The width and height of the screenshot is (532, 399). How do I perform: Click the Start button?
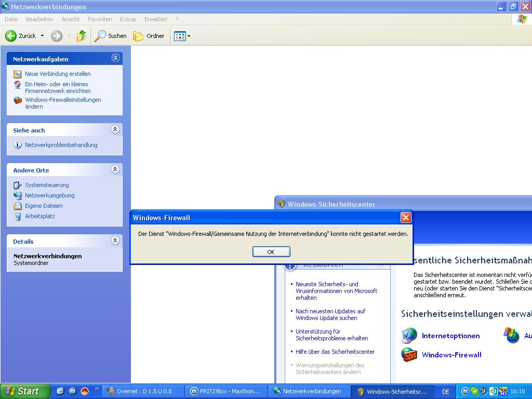[24, 391]
